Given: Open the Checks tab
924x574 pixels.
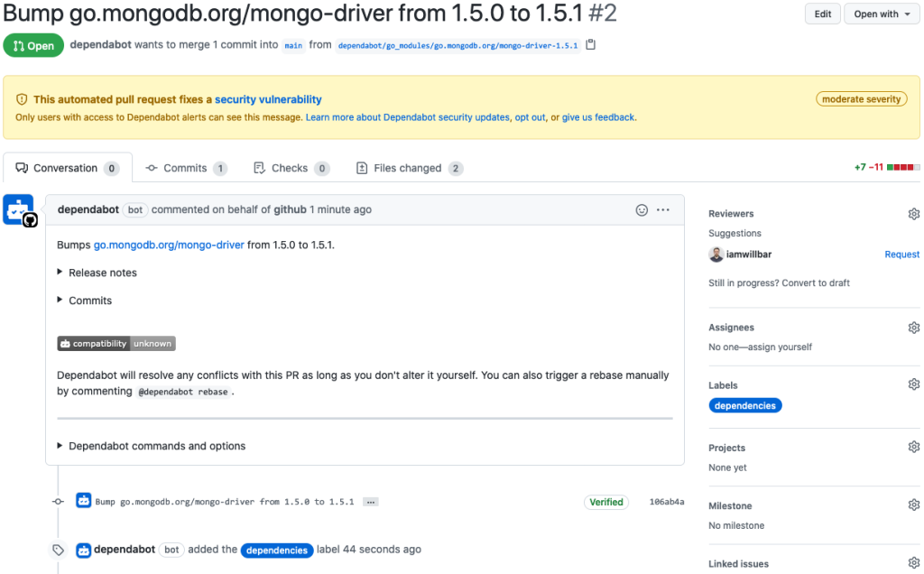Looking at the screenshot, I should point(291,168).
